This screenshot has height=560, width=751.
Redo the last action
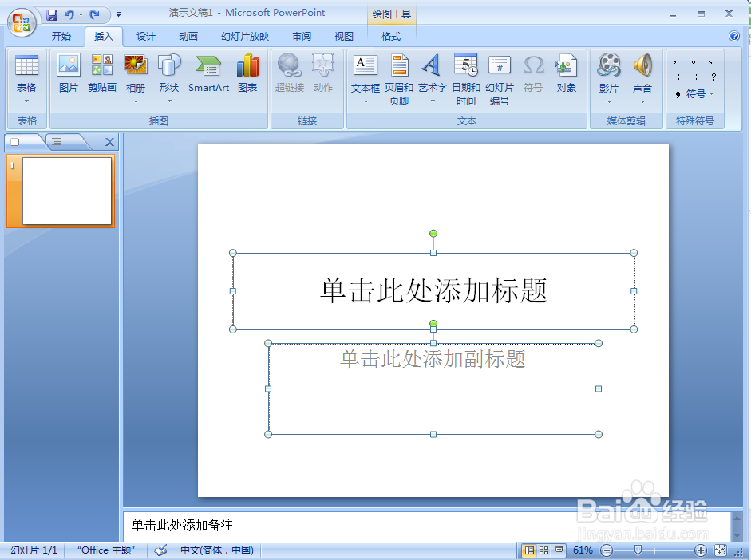coord(94,15)
